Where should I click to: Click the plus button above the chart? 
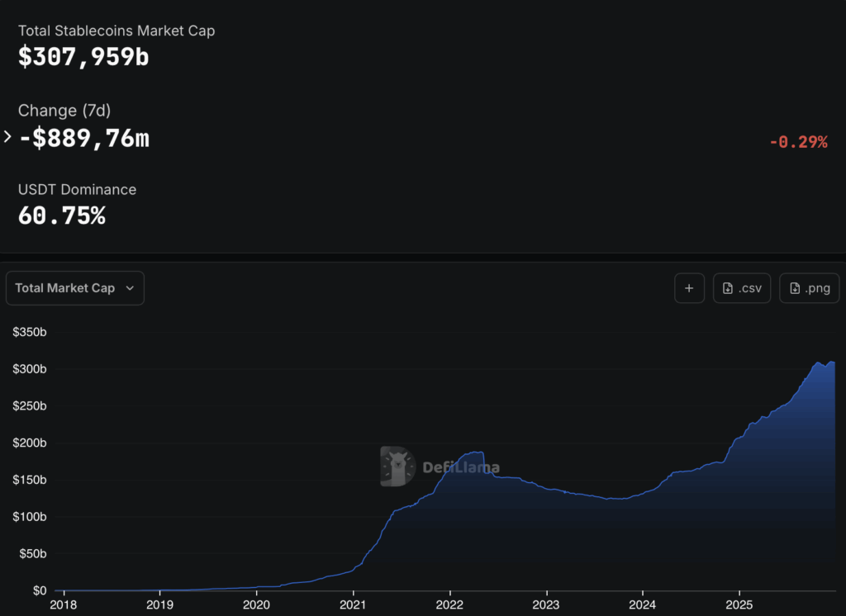(689, 288)
